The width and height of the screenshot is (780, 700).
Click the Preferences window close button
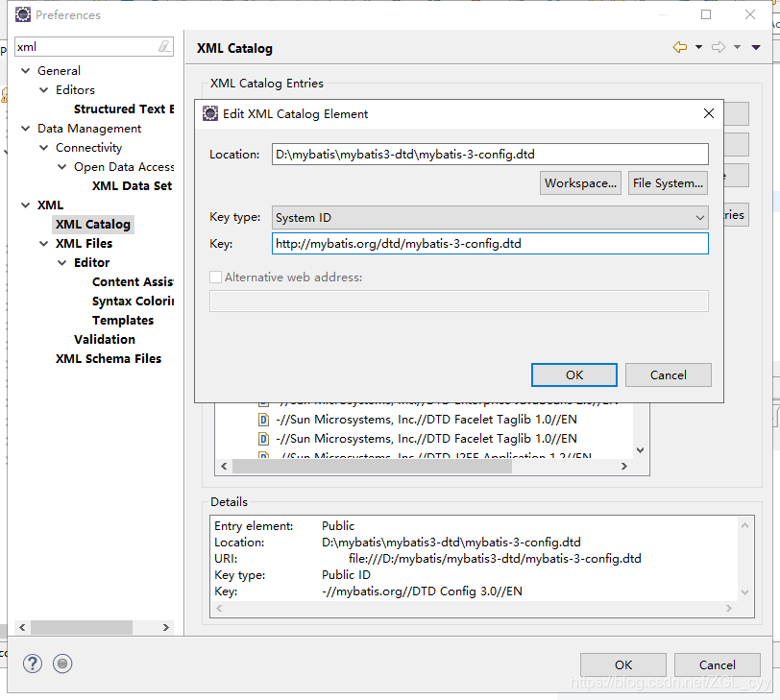click(x=750, y=14)
